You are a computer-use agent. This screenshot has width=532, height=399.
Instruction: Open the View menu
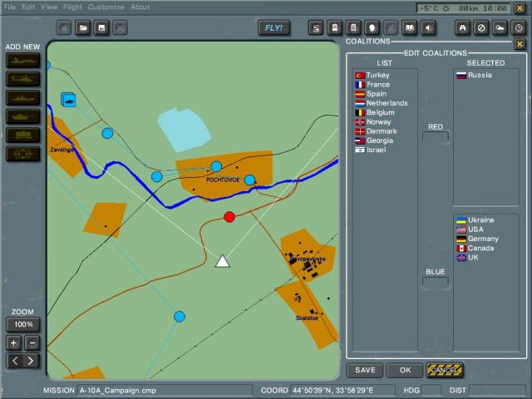point(49,7)
